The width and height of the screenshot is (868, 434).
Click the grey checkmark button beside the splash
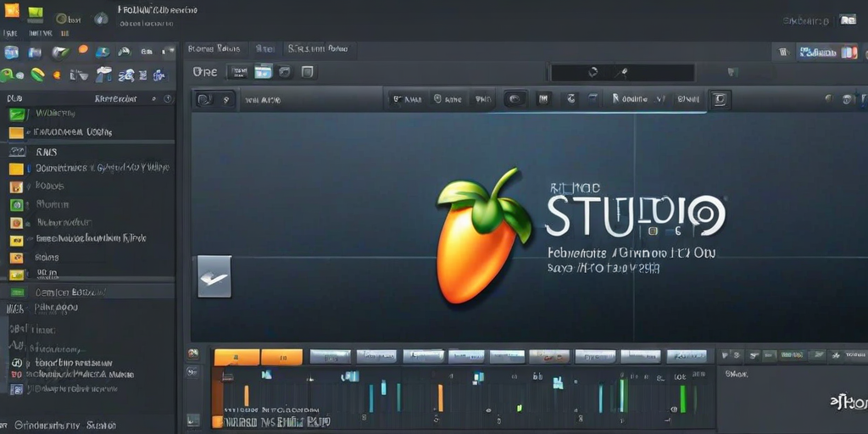214,277
